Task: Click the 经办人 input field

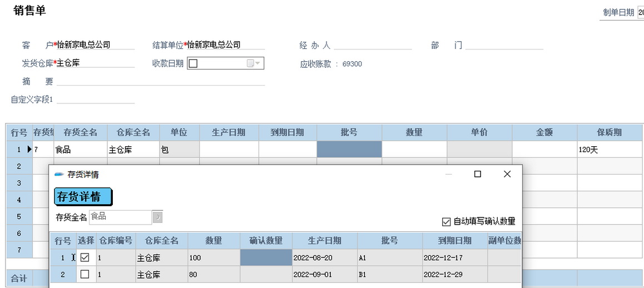Action: click(373, 45)
